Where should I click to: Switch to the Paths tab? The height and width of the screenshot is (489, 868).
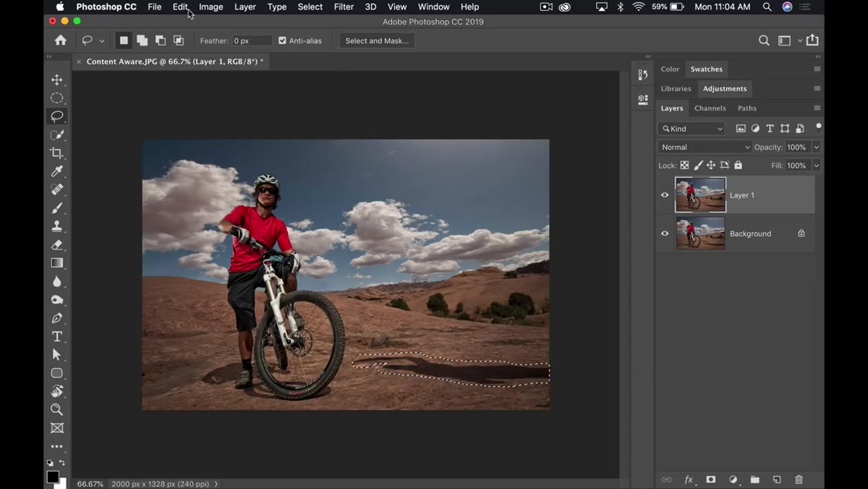click(747, 108)
